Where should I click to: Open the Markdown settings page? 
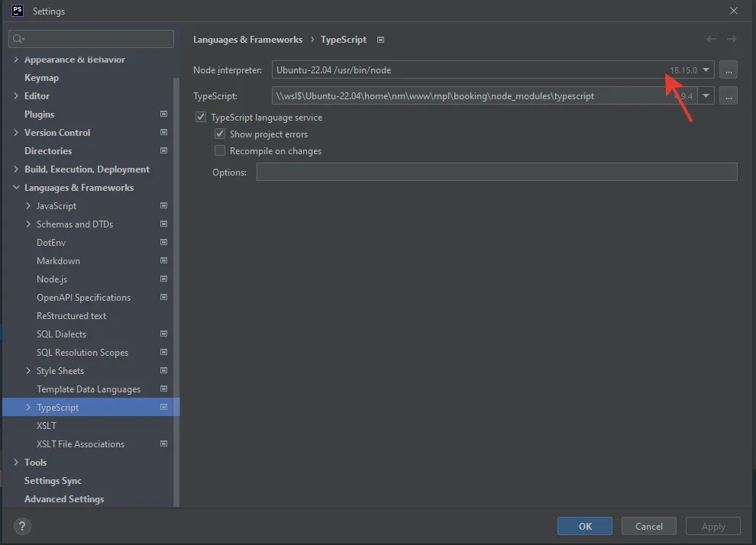(58, 261)
